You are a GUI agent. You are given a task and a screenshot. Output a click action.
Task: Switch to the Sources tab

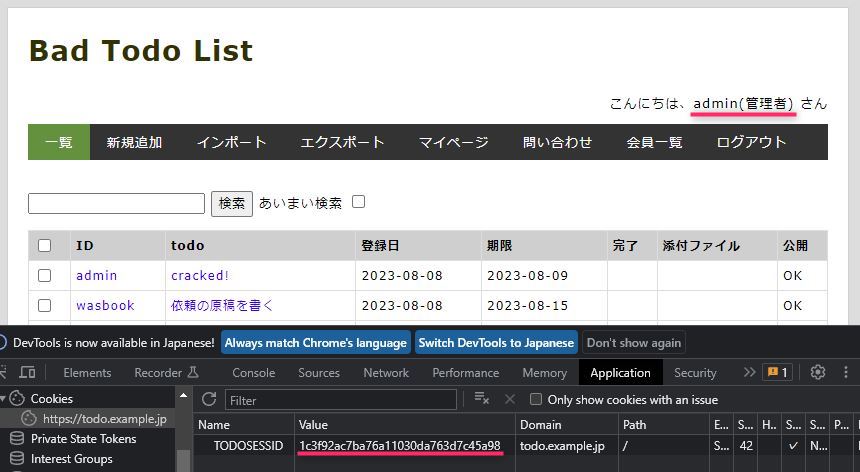319,373
